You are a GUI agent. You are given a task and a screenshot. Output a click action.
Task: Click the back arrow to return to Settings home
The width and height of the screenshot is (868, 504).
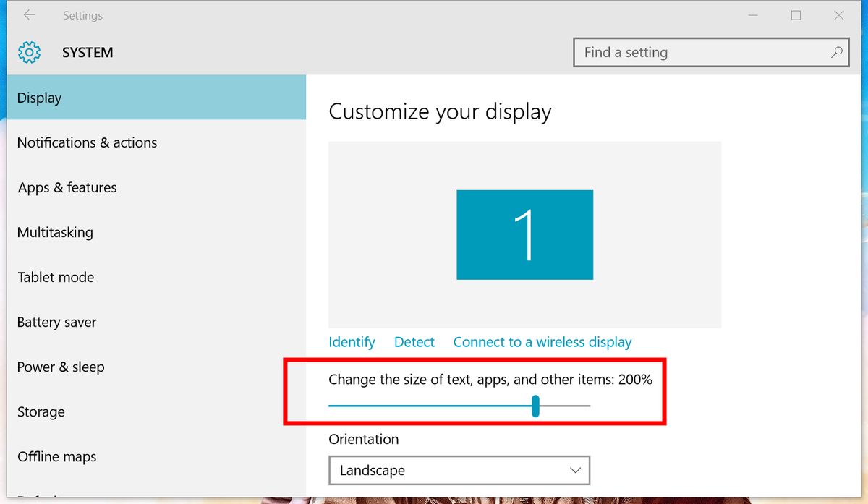pyautogui.click(x=27, y=14)
